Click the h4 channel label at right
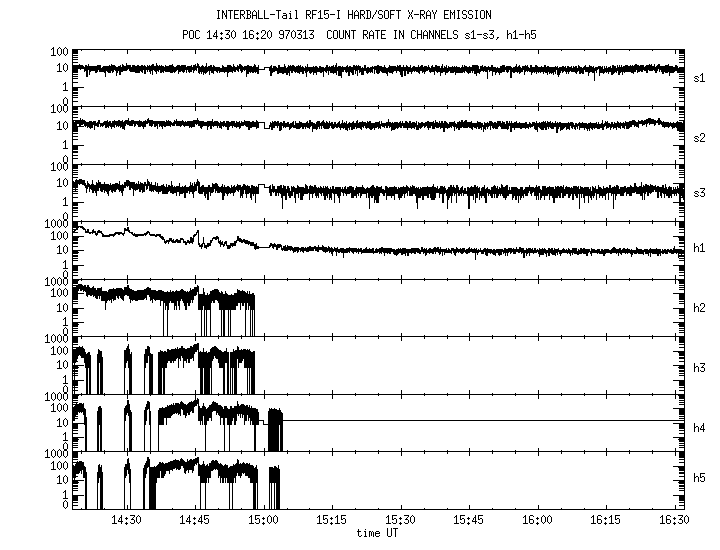 pyautogui.click(x=700, y=428)
